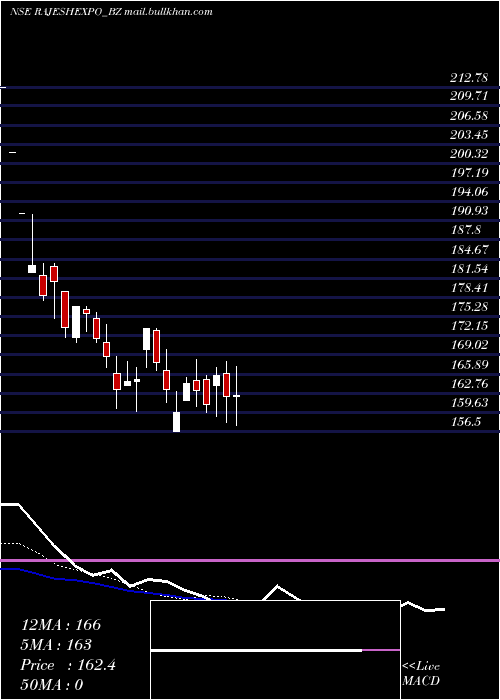Click the magenta horizontal line in indicator panel
The width and height of the screenshot is (500, 700).
(250, 560)
